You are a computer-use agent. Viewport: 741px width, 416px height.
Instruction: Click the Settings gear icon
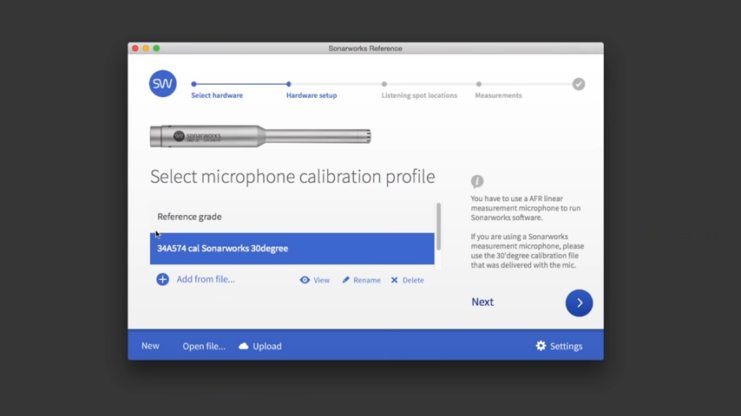point(541,346)
